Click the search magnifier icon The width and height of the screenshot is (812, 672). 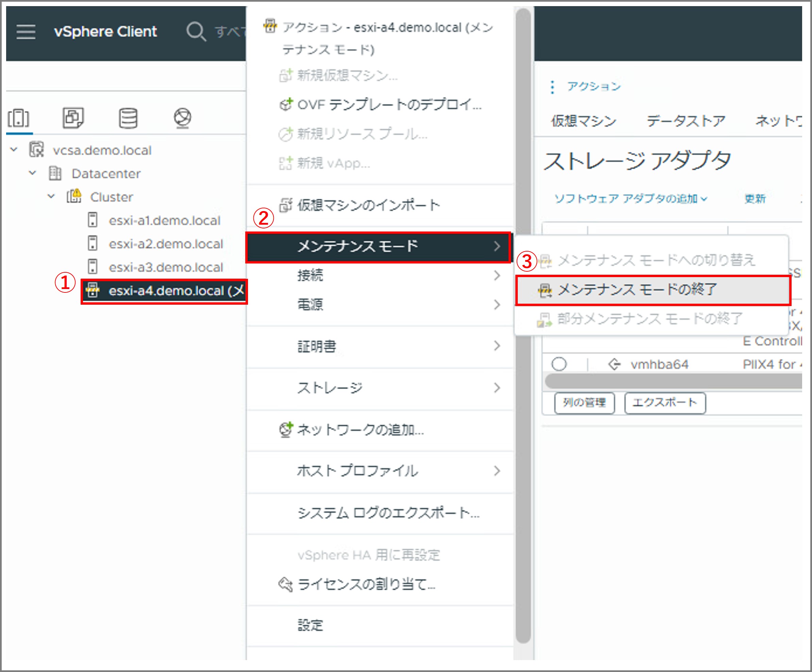196,31
